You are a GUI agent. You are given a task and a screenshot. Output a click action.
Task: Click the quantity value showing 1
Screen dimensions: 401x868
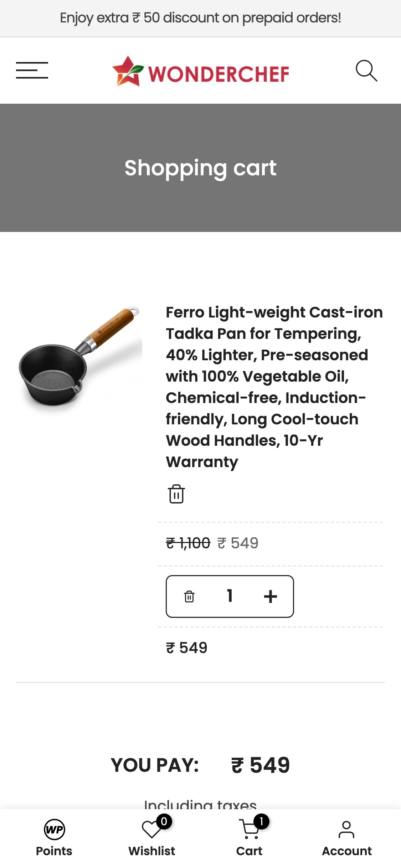(230, 595)
